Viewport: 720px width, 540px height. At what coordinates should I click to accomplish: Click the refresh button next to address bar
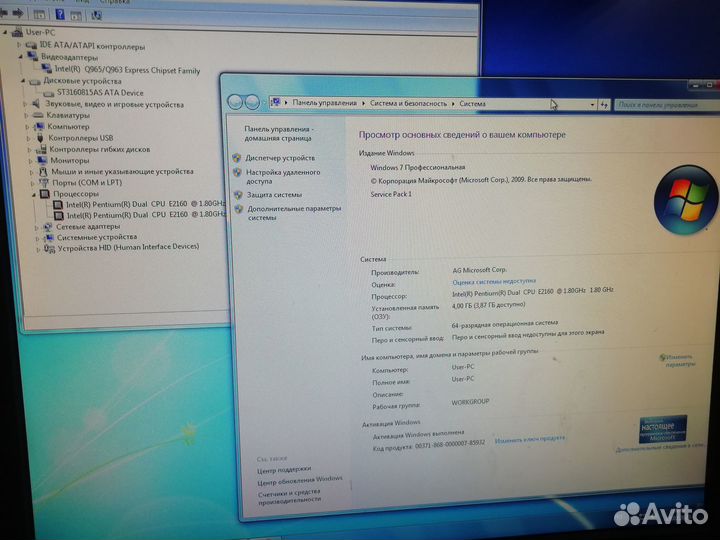[x=604, y=105]
